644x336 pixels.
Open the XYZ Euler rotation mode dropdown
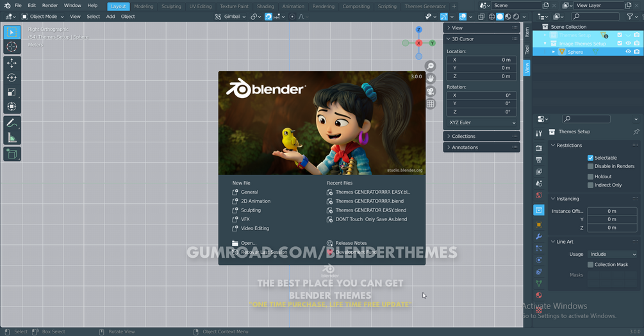pyautogui.click(x=482, y=123)
